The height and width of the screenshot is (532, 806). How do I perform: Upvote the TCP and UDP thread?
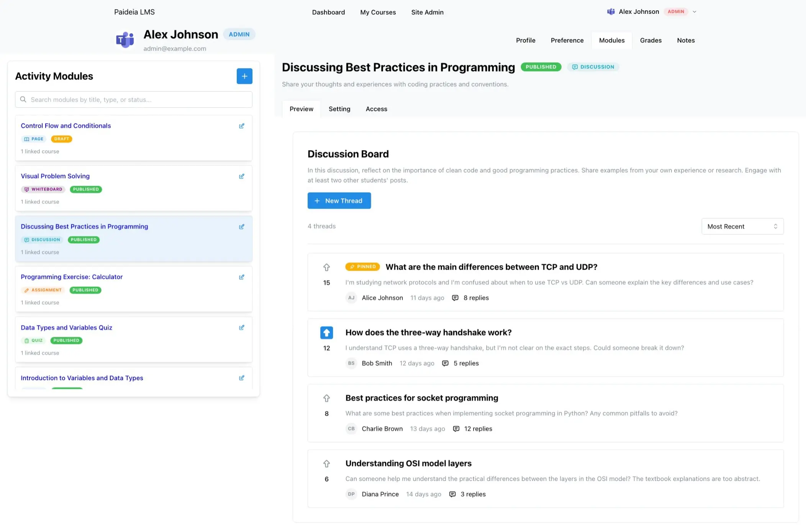pyautogui.click(x=326, y=267)
